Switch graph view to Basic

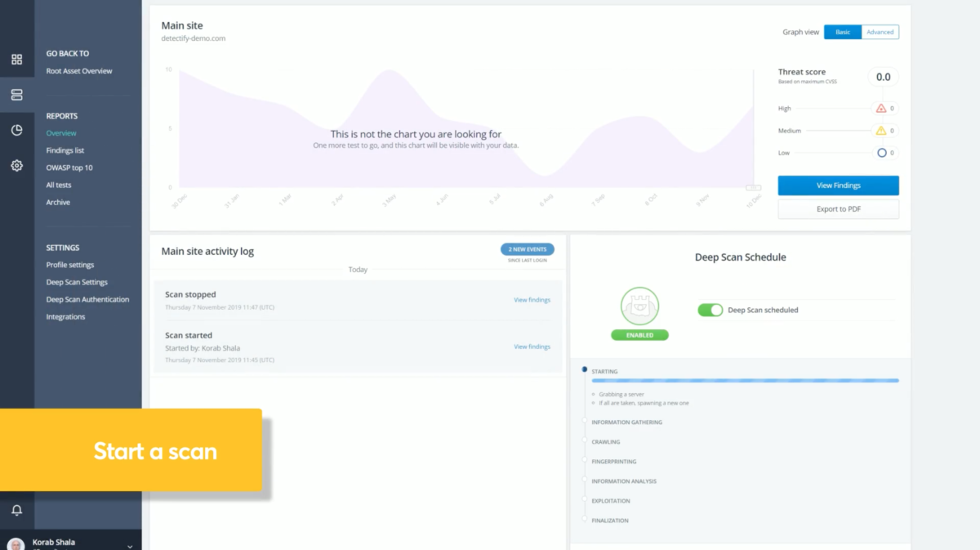tap(843, 32)
